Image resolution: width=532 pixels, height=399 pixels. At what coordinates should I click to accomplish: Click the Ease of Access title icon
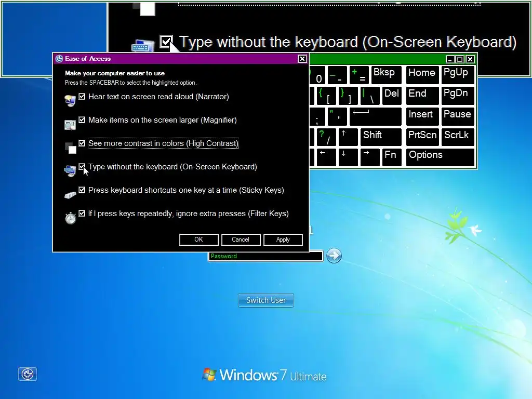click(x=59, y=59)
